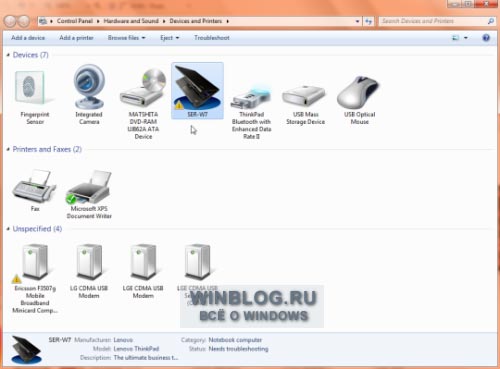The image size is (500, 369).
Task: Open the address bar history dropdown
Action: (357, 21)
